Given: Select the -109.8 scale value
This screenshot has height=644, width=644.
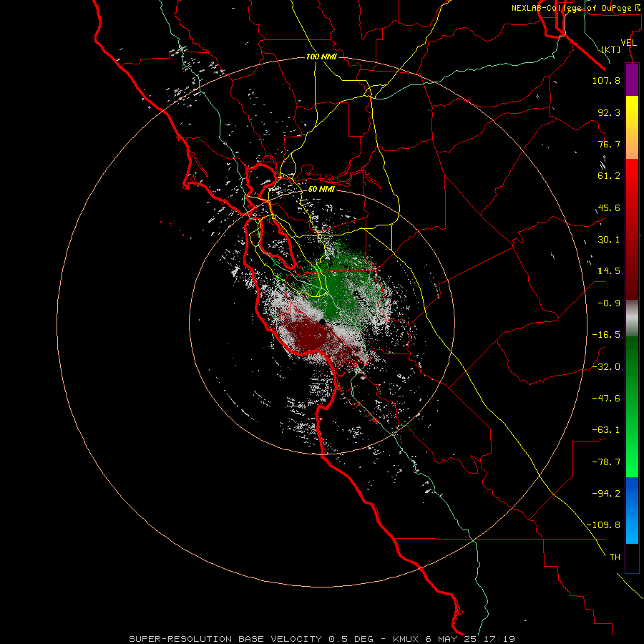Looking at the screenshot, I should [603, 525].
